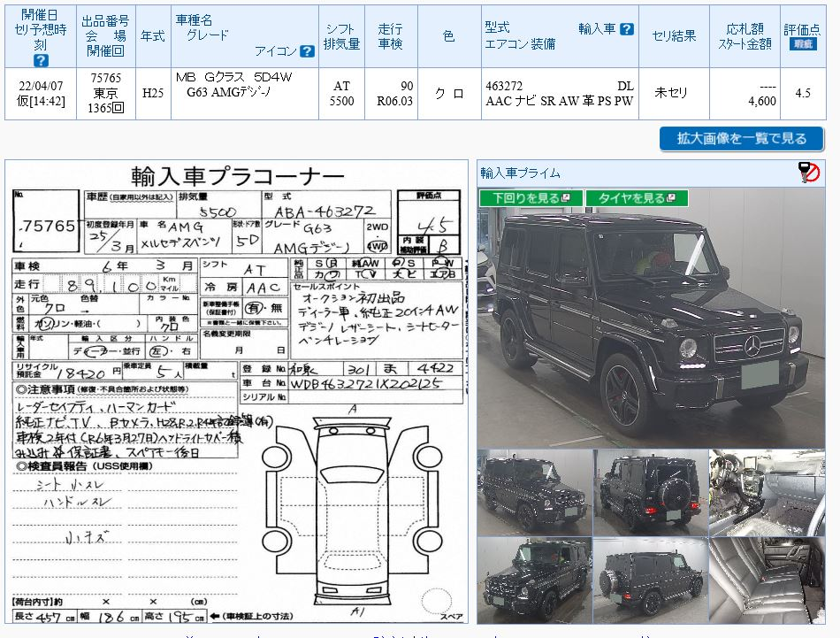Screen dimensions: 840x638
Task: Click color cell クロ
Action: coord(449,93)
